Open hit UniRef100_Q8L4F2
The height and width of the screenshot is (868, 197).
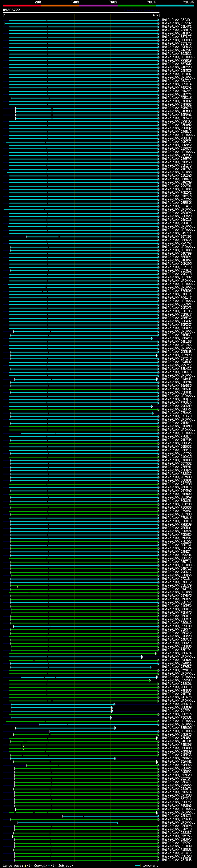tap(176, 26)
